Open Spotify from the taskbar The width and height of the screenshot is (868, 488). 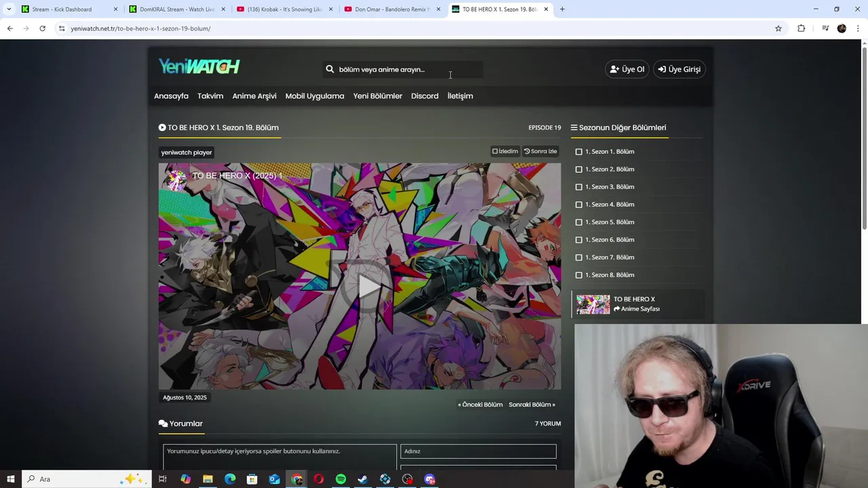(340, 479)
